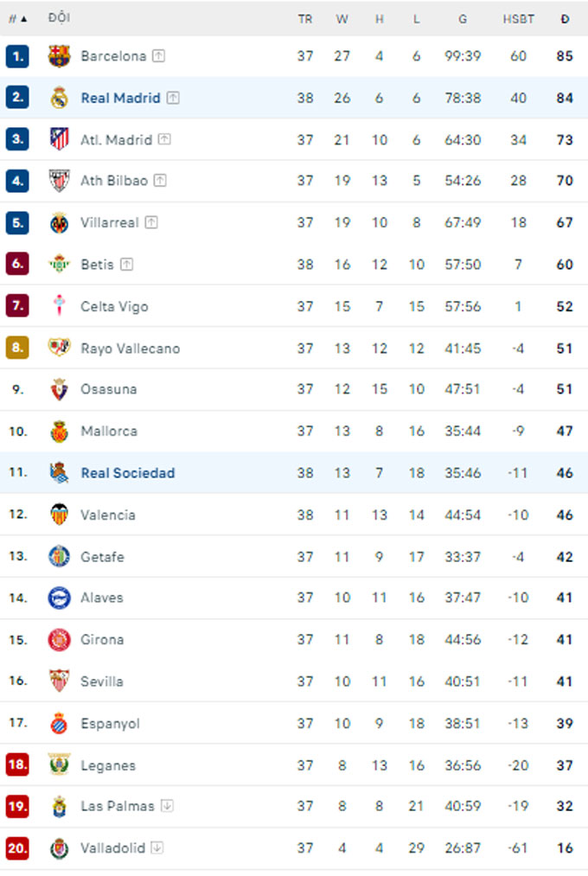Viewport: 588px width, 876px height.
Task: Sort standings by Đ points header
Action: point(565,19)
